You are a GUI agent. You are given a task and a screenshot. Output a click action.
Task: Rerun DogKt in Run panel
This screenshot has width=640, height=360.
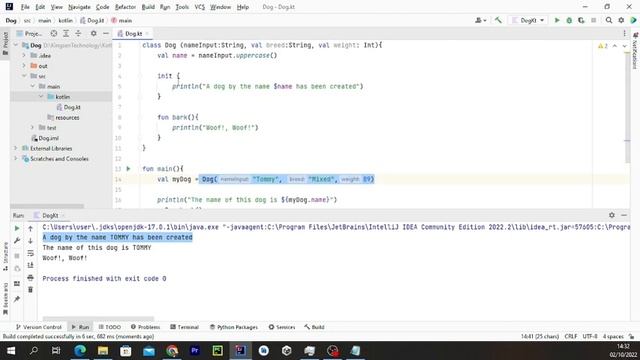pyautogui.click(x=17, y=229)
